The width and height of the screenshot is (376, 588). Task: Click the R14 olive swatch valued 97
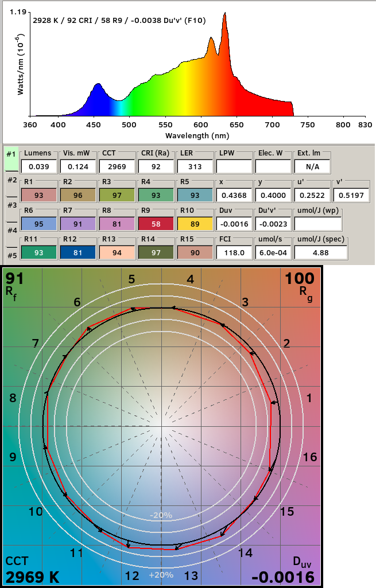(x=156, y=253)
